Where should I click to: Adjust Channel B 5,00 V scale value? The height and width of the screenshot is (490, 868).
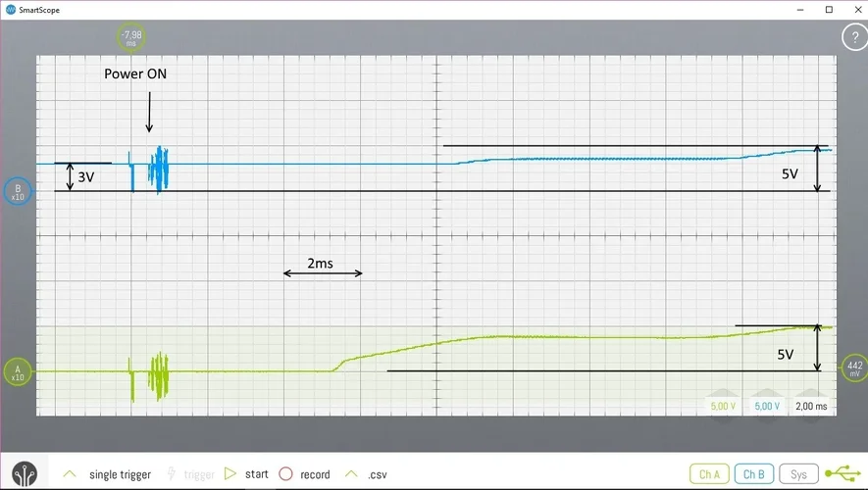point(767,406)
